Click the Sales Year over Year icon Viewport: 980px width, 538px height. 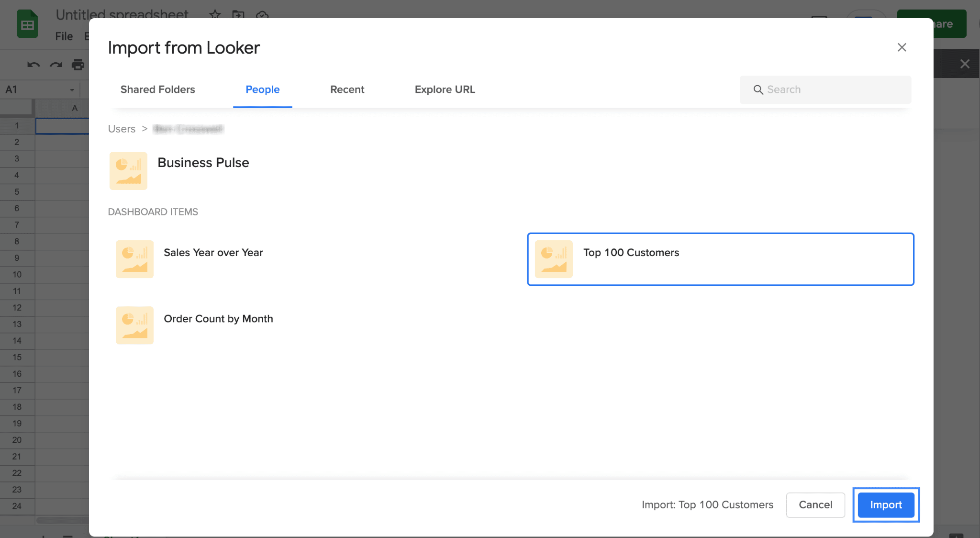pos(134,259)
